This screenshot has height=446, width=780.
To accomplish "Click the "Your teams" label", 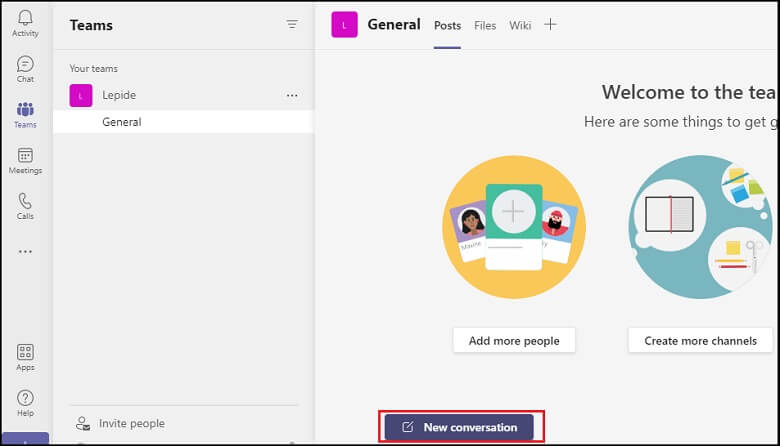I will point(94,69).
